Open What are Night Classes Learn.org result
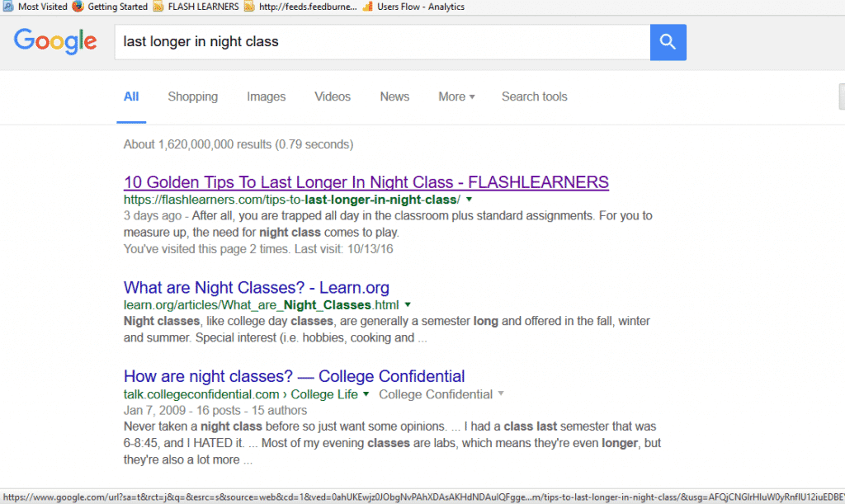 click(x=257, y=288)
